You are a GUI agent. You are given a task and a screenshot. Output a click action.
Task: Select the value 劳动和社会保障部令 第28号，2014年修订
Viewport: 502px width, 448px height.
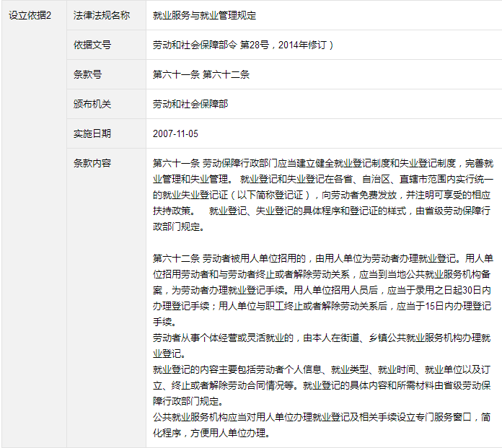[243, 45]
